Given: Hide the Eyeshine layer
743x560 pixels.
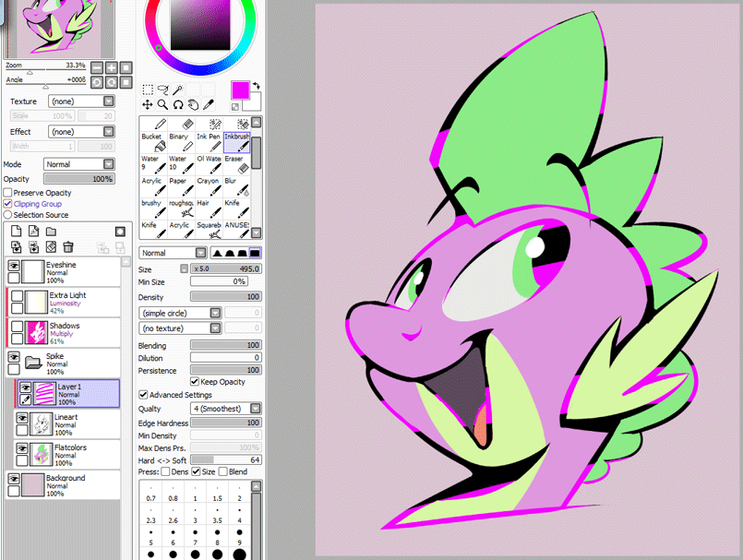Looking at the screenshot, I should point(14,266).
